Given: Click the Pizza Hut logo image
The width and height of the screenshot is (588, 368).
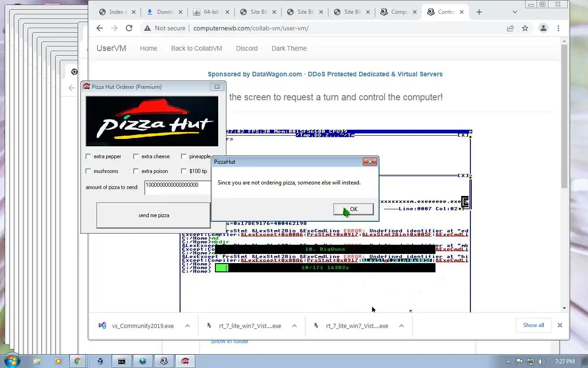Looking at the screenshot, I should tap(152, 121).
